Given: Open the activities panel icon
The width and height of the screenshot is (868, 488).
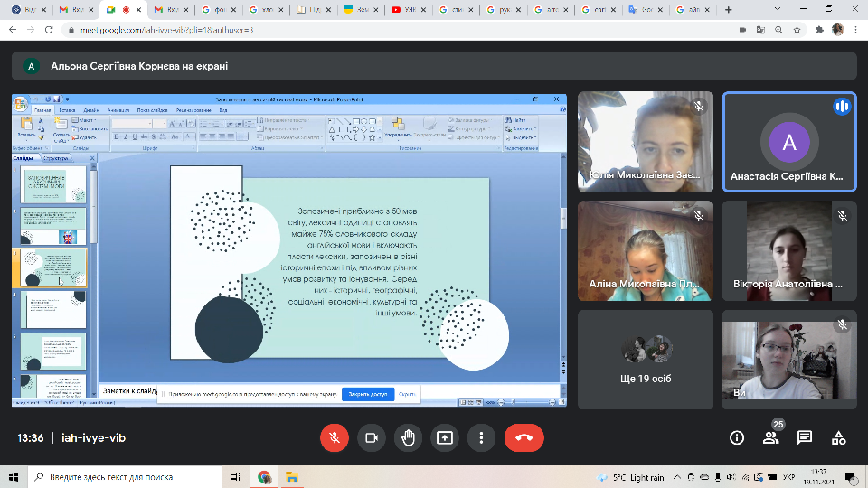Looking at the screenshot, I should tap(839, 437).
